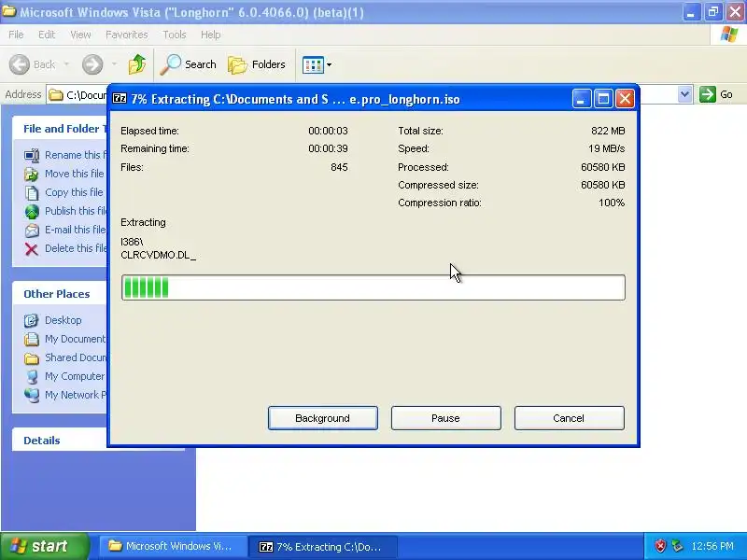Expand the Forward history dropdown arrow

coord(114,64)
